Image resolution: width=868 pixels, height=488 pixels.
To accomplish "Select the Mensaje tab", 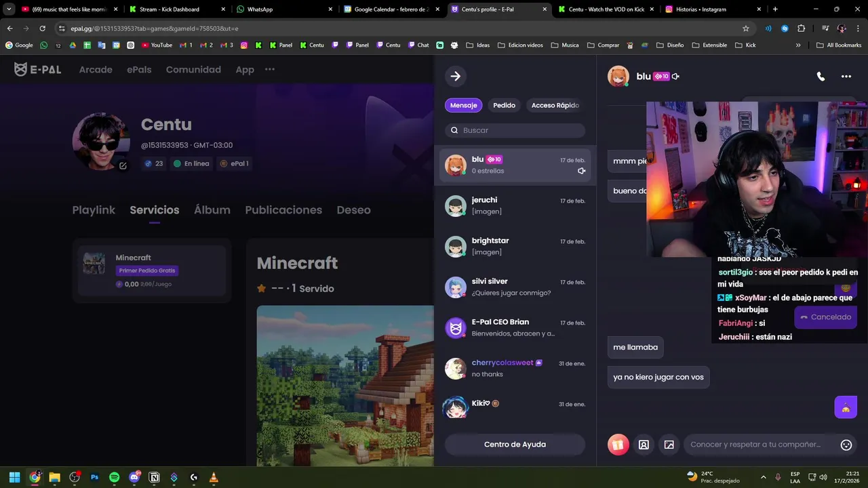I will tap(464, 105).
